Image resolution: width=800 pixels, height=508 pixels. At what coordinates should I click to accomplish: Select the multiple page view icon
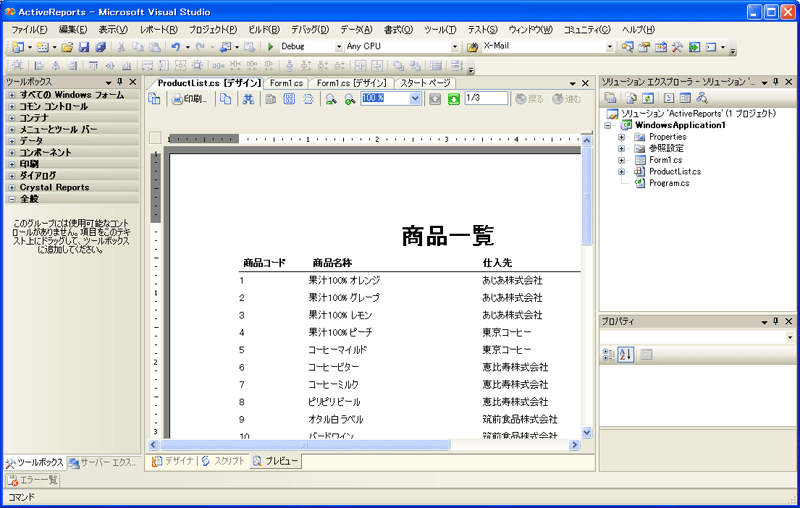tap(289, 99)
